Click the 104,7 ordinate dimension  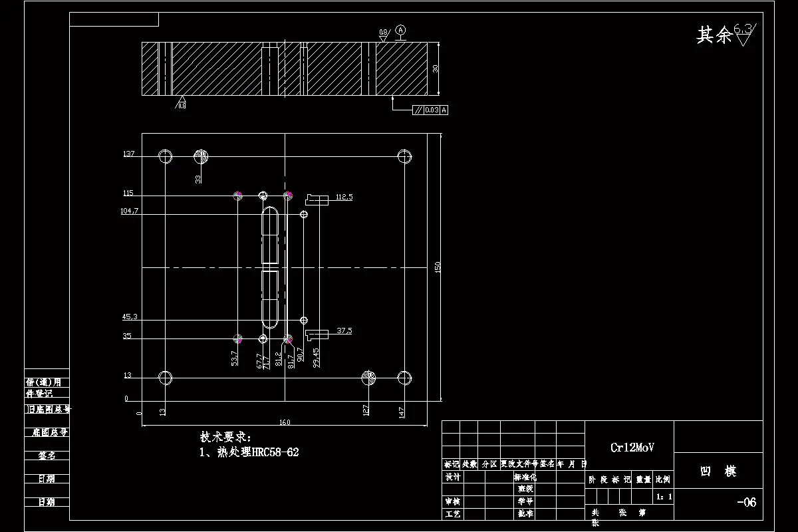point(129,210)
